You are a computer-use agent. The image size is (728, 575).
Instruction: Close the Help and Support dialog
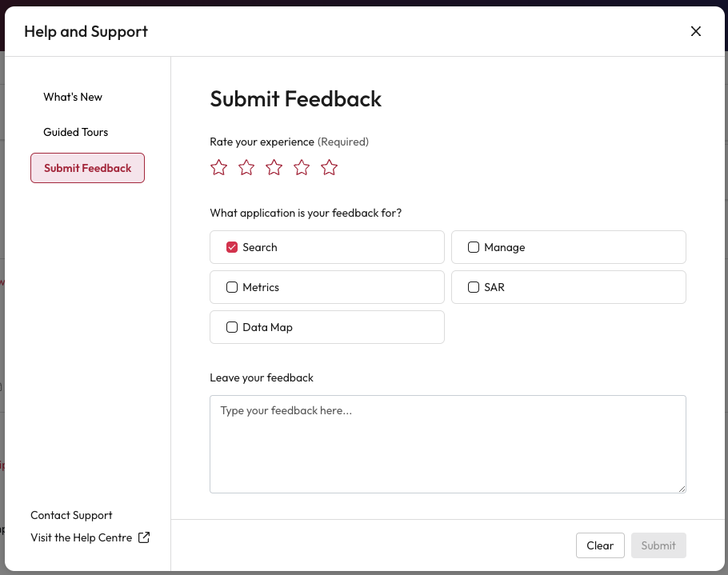coord(695,31)
